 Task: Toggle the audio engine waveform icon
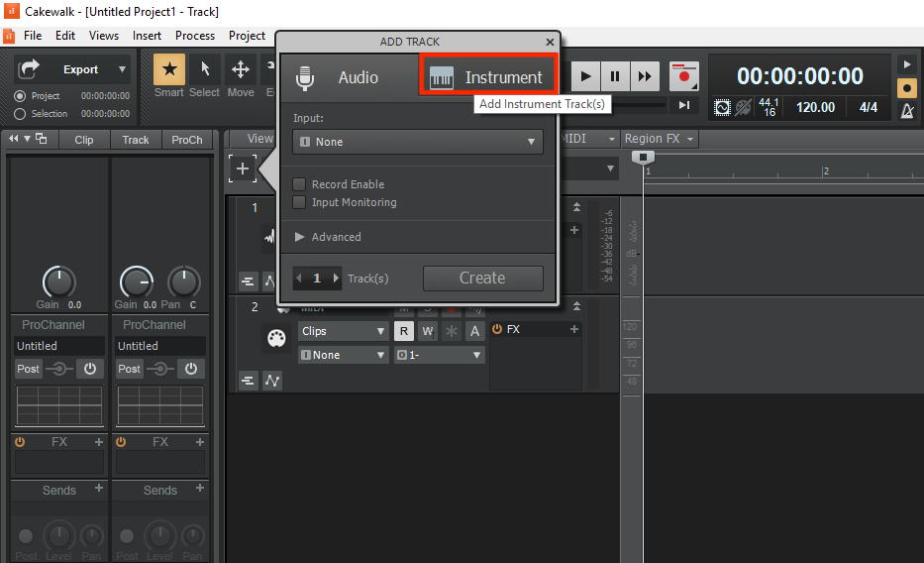pos(722,107)
